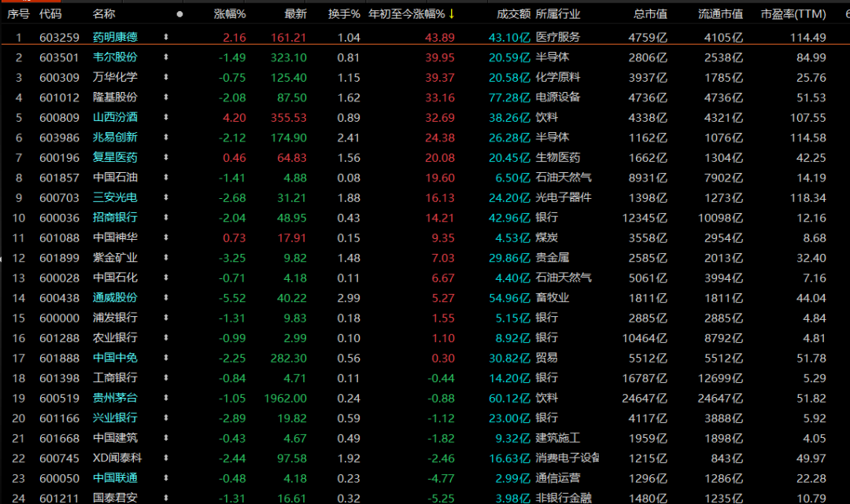Click the dot icon in the header row
This screenshot has height=504, width=850.
pos(179,14)
